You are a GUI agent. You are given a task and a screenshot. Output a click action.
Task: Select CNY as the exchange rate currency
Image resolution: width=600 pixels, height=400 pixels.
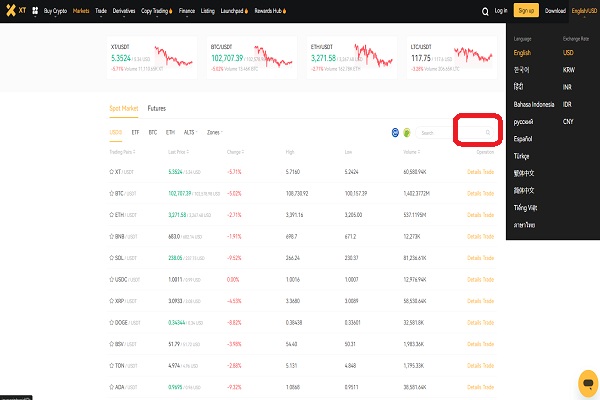tap(568, 122)
